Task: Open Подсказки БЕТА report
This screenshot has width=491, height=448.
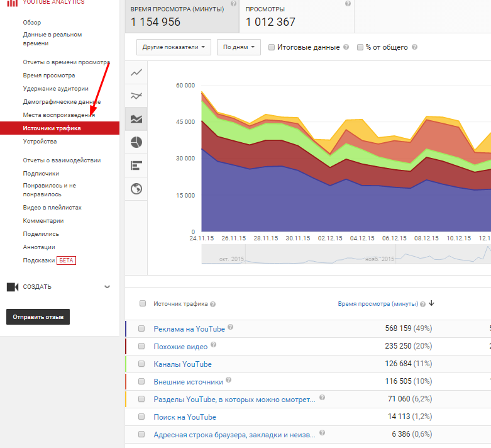Action: [x=50, y=260]
